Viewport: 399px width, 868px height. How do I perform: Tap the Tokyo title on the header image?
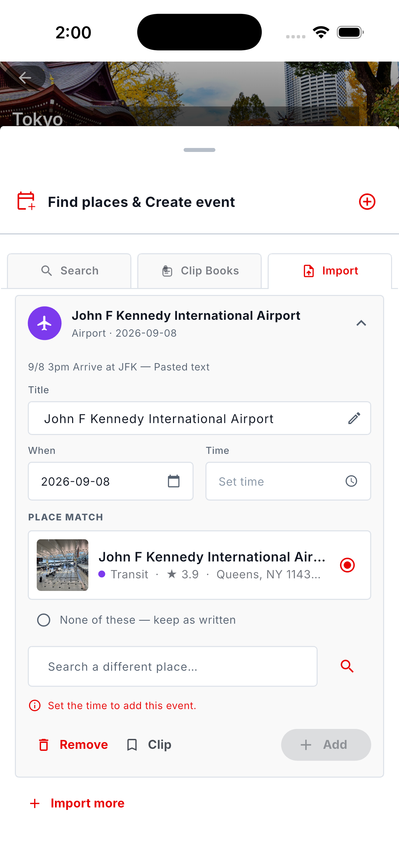[x=37, y=119]
